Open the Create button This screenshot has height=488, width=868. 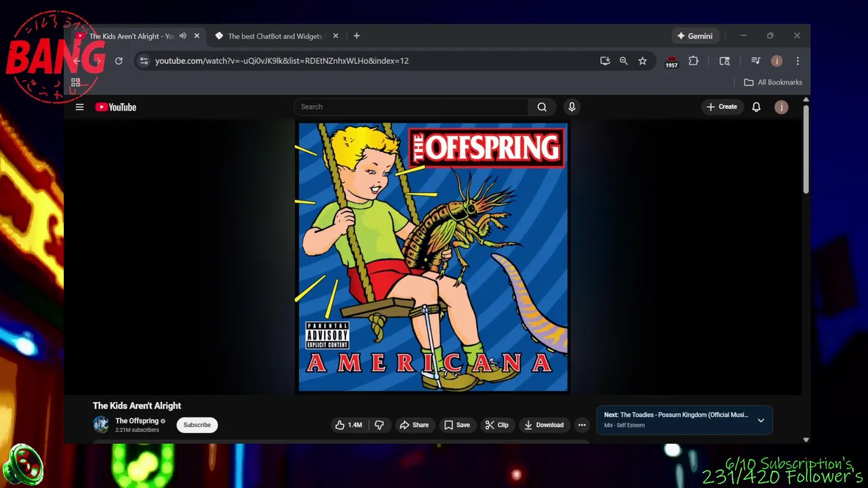pos(722,107)
